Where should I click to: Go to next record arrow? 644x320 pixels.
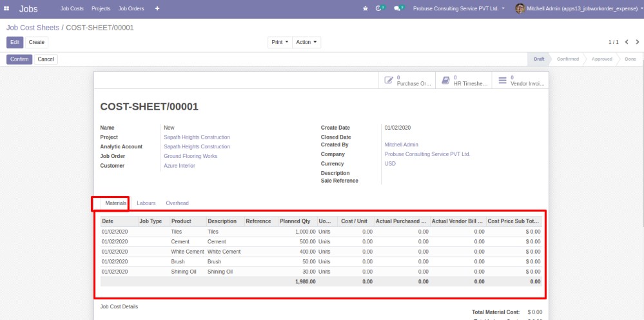(x=637, y=42)
